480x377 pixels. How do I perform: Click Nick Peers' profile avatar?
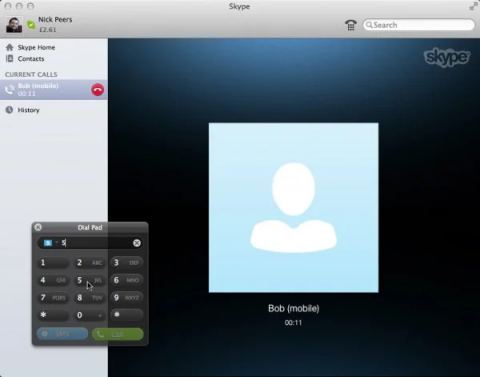pos(14,24)
